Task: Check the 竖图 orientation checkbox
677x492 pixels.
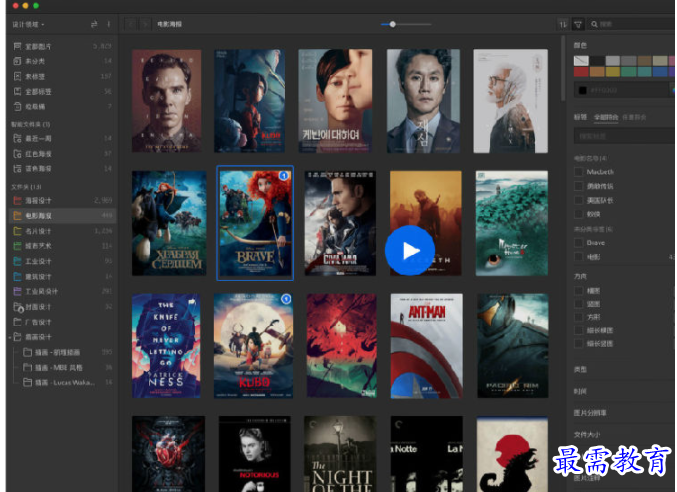Action: click(579, 304)
